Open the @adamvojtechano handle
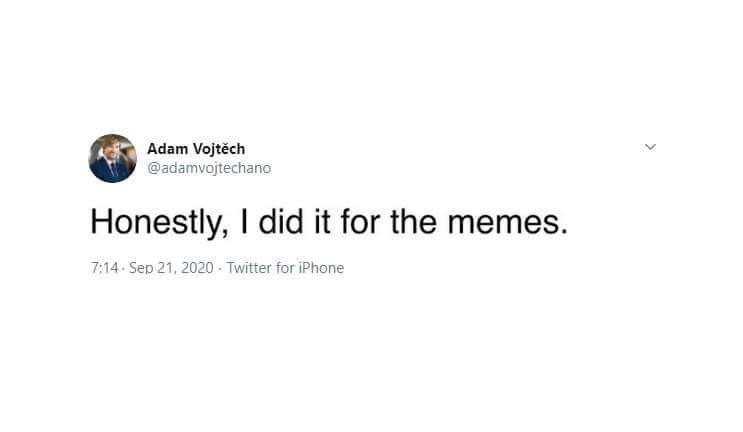This screenshot has height=432, width=743. 209,168
